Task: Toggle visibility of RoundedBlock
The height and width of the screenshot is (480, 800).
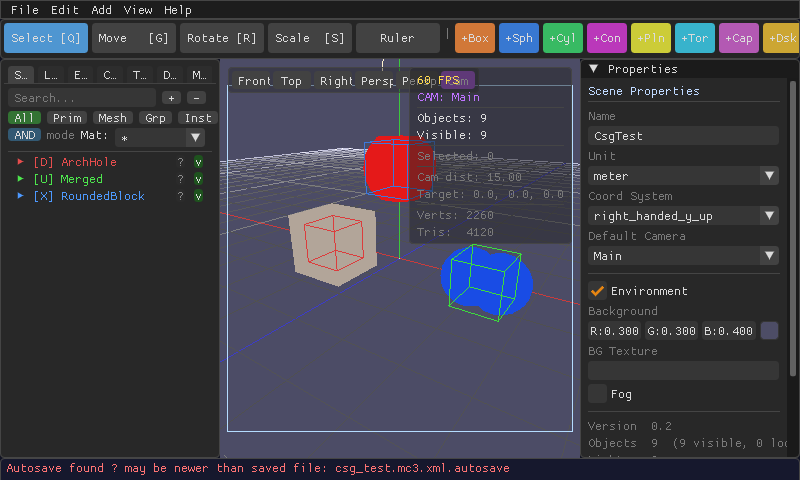Action: (198, 196)
